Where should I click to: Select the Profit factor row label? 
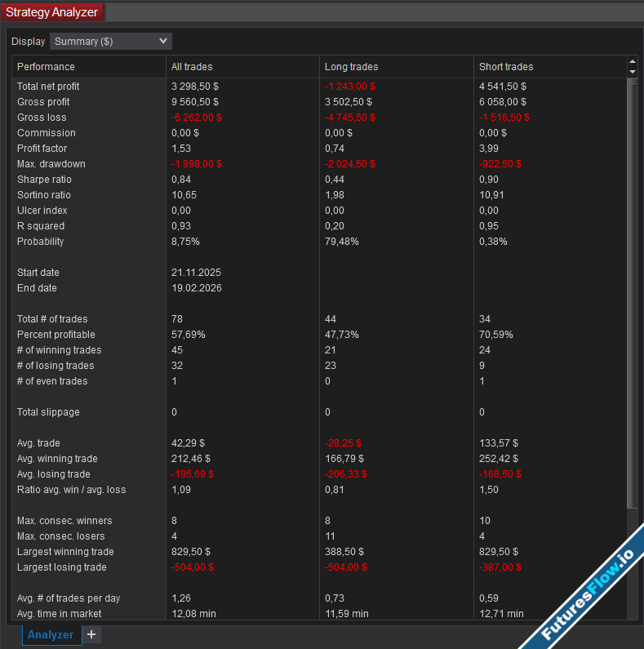point(42,149)
